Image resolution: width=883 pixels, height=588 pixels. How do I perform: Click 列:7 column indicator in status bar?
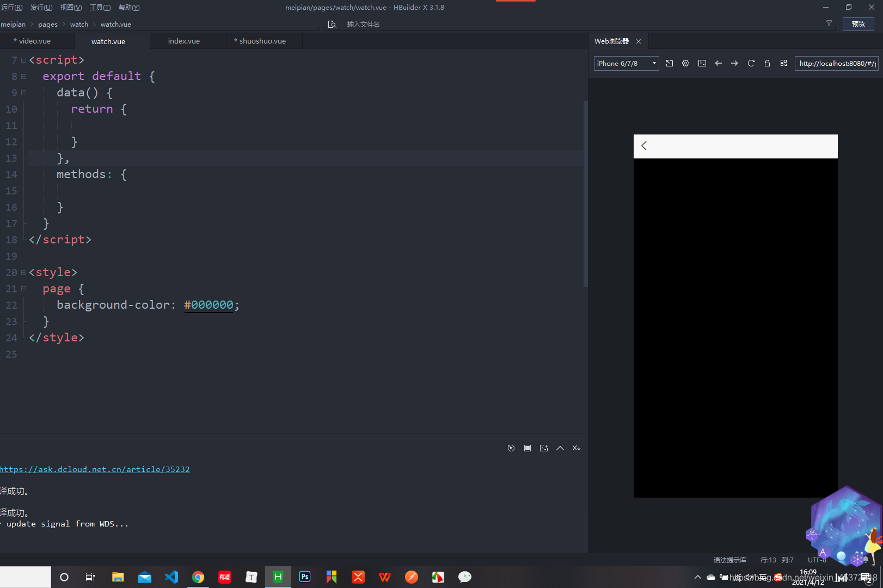(788, 560)
